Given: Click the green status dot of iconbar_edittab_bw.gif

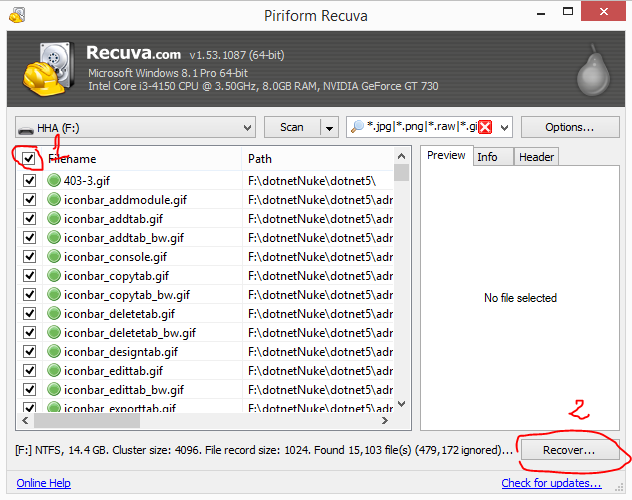Looking at the screenshot, I should [54, 389].
